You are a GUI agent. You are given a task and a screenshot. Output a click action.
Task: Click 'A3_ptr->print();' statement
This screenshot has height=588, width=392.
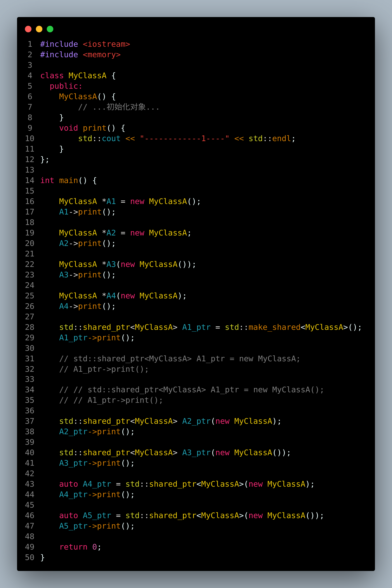point(97,463)
